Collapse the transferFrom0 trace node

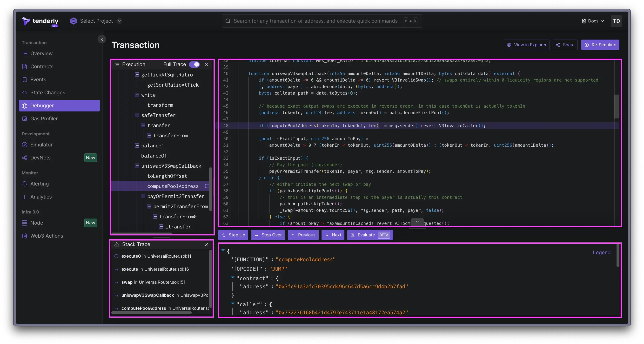155,216
